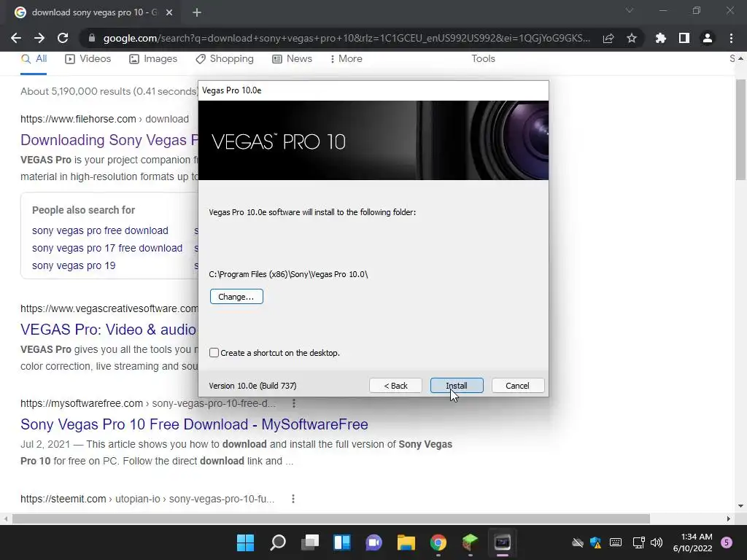Viewport: 747px width, 560px height.
Task: Switch to Images search tab
Action: [x=153, y=58]
